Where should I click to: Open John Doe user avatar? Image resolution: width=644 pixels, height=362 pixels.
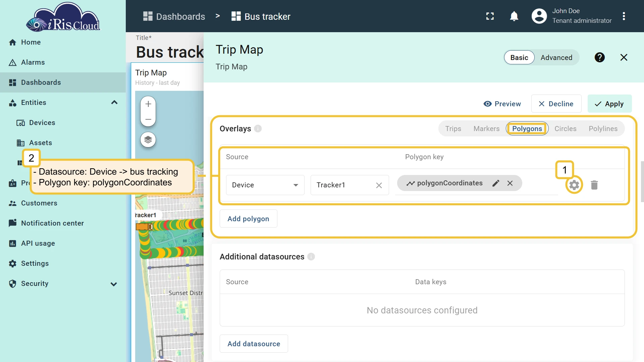[x=539, y=16]
